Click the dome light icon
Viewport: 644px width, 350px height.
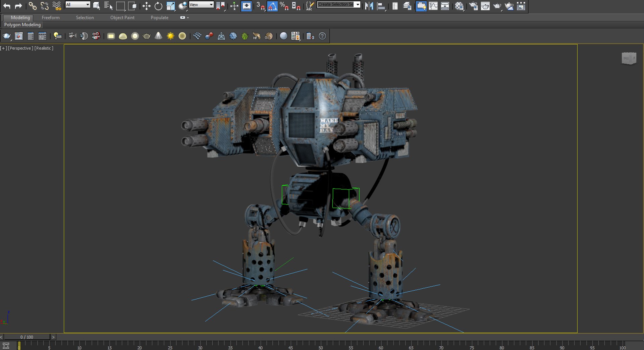tap(123, 36)
